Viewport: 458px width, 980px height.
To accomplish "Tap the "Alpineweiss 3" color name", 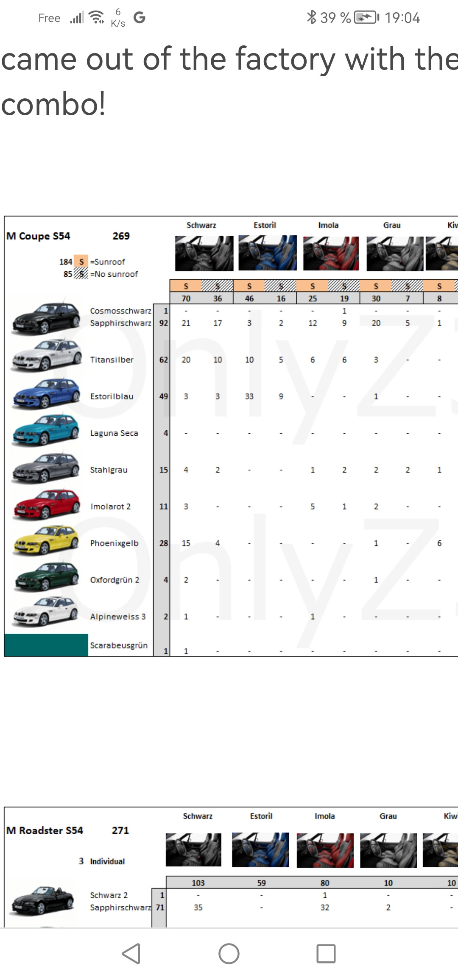I will pyautogui.click(x=118, y=616).
